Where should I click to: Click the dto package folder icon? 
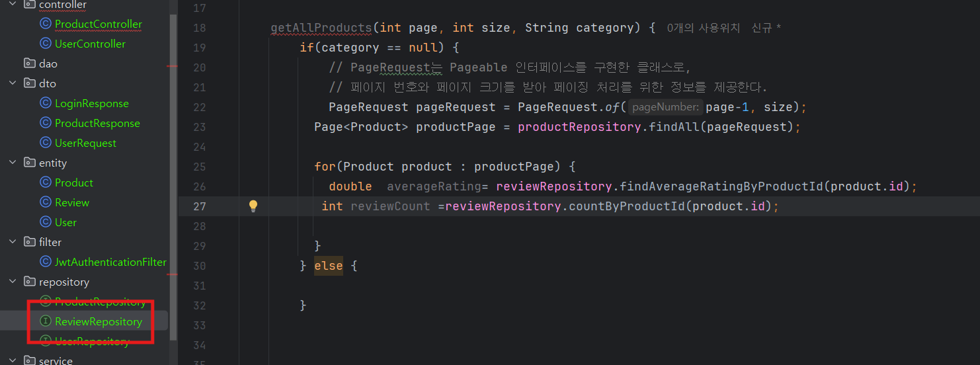tap(29, 83)
